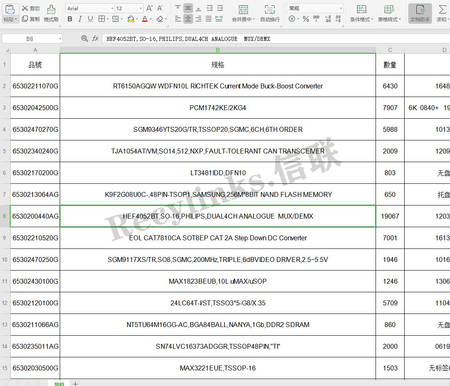Image resolution: width=450 pixels, height=386 pixels.
Task: Click the Paste clipboard icon
Action: coord(10,9)
